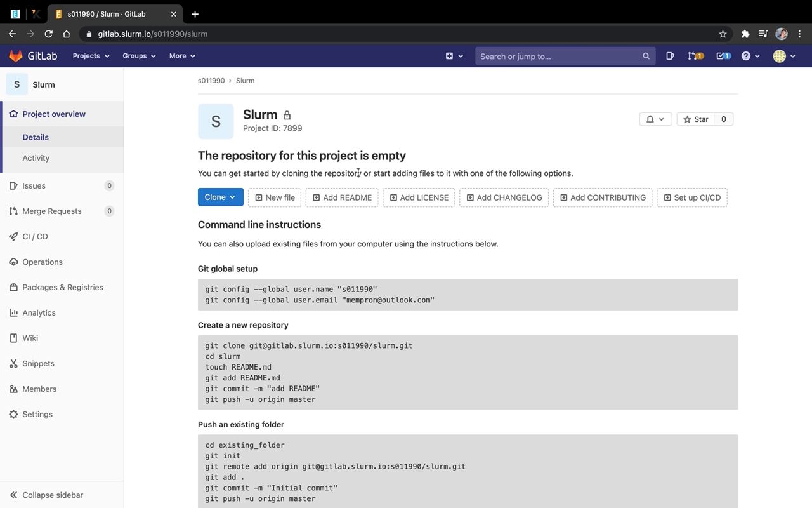Open the browser extensions puzzle icon
Viewport: 812px width, 508px height.
[745, 34]
